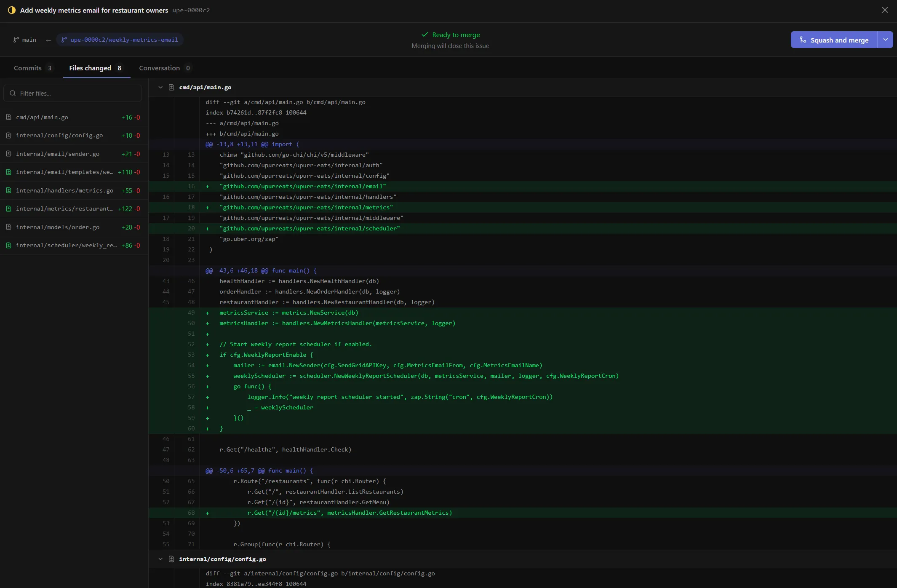Click the hunk header '@@ -13,8 +13,11 @@ import ('

pos(523,144)
